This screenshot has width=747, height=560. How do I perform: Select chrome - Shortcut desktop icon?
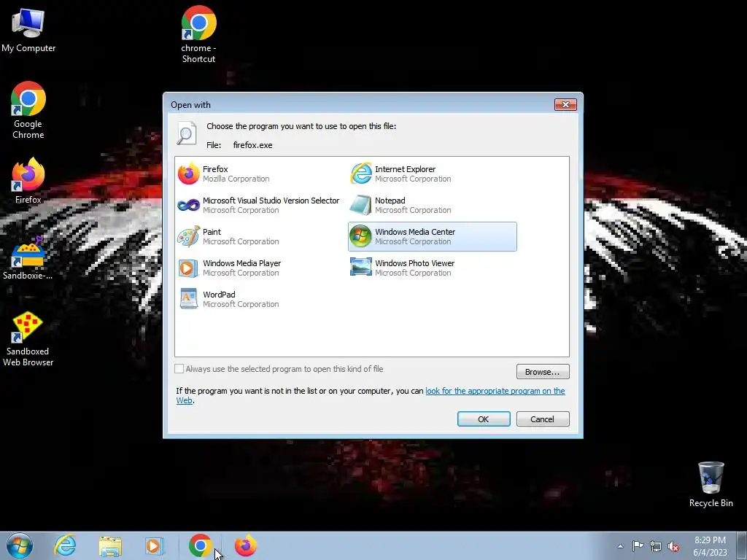(x=198, y=34)
